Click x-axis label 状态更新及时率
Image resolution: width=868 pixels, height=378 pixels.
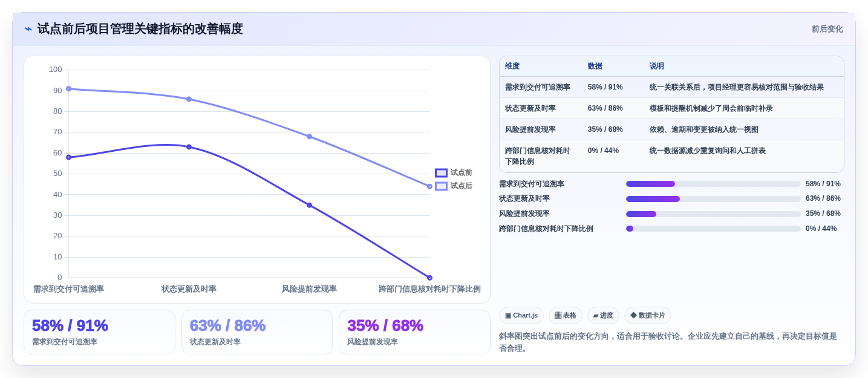189,289
